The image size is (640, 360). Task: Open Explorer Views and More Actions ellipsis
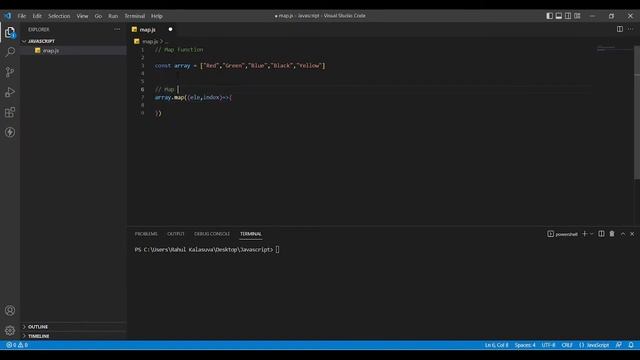pos(117,29)
